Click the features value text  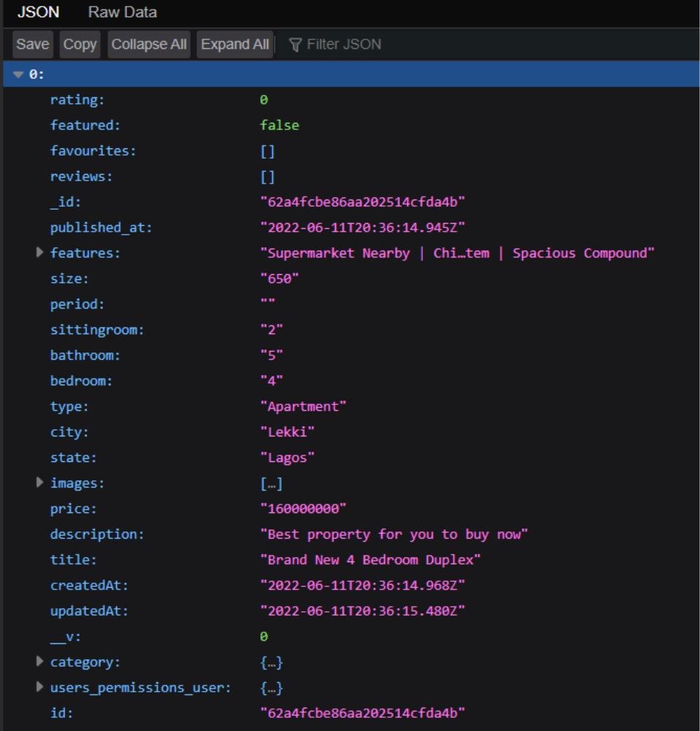pos(457,253)
